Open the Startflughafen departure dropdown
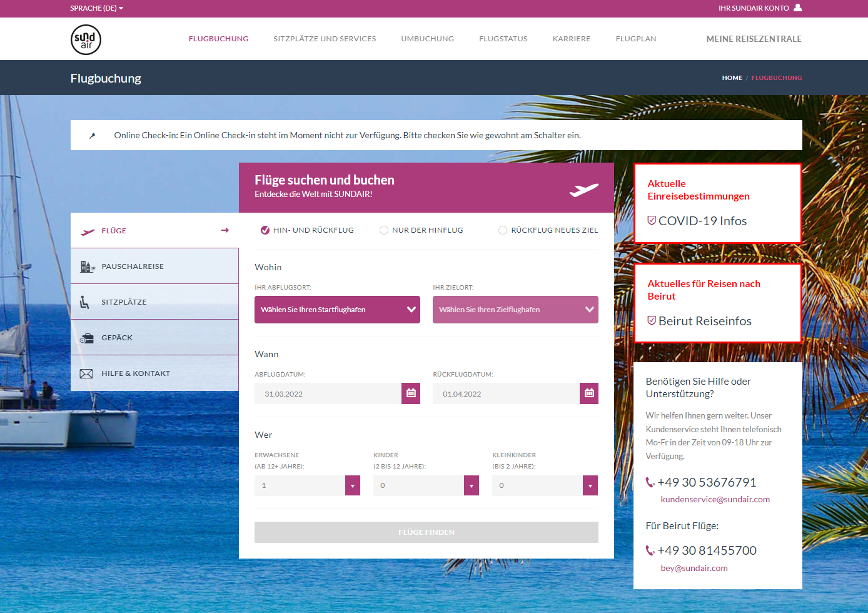Viewport: 868px width, 613px height. tap(337, 310)
